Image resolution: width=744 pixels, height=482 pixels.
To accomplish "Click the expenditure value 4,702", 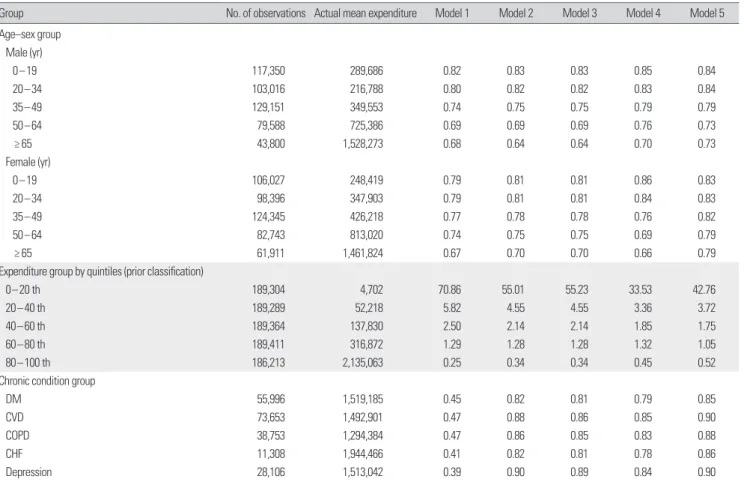I will tap(371, 290).
